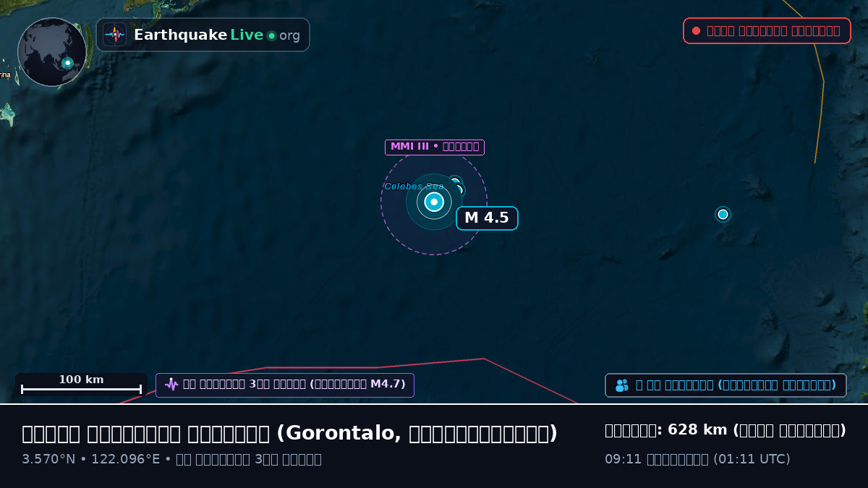Click the MMI III intensity label
The height and width of the screenshot is (488, 868).
click(x=434, y=147)
